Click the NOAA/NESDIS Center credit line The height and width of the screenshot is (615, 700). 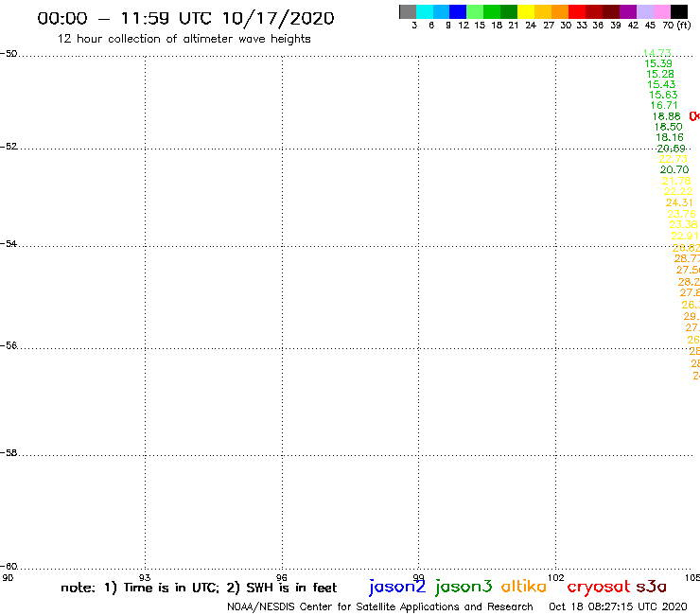pos(380,606)
